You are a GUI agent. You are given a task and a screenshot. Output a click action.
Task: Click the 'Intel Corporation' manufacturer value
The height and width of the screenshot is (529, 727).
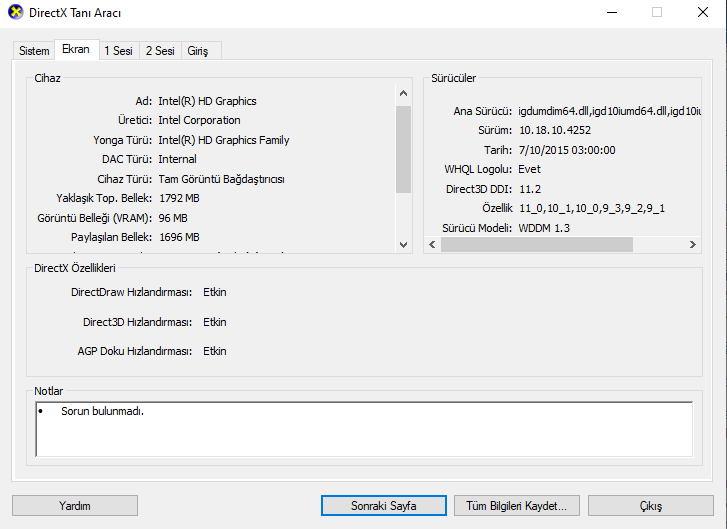coord(199,120)
